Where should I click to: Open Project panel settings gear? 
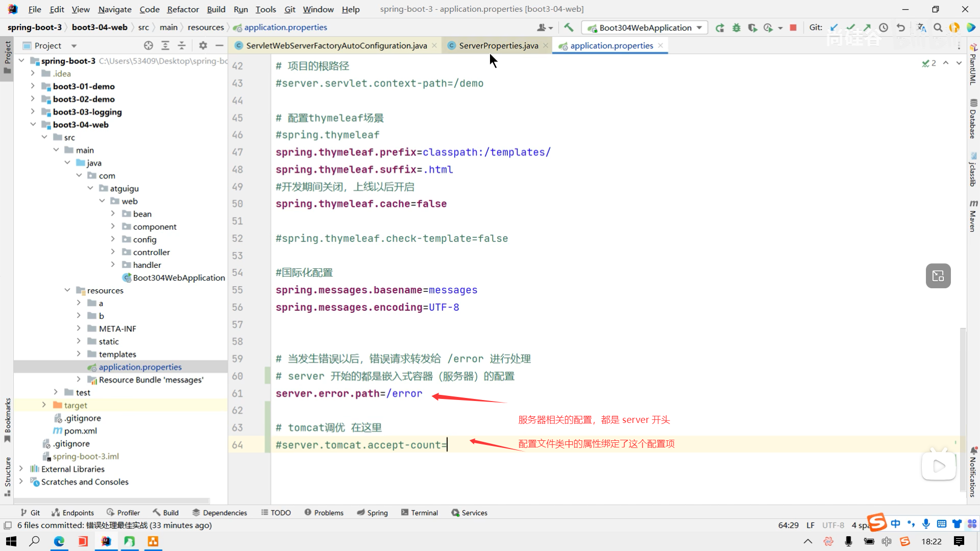pos(203,45)
